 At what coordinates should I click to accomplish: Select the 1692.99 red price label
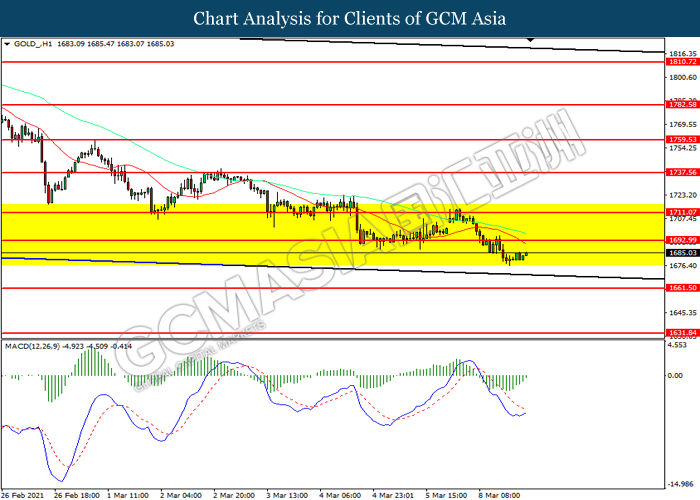click(682, 240)
